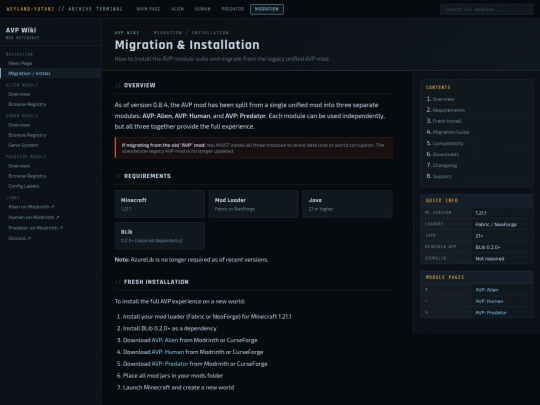The width and height of the screenshot is (540, 405).
Task: Click Fabric / NeoForge value in Quick Info
Action: (496, 225)
